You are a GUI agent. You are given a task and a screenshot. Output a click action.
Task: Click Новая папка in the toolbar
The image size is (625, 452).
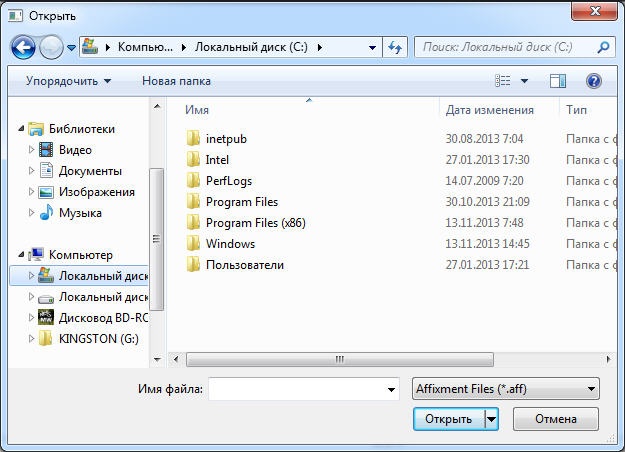[x=176, y=81]
